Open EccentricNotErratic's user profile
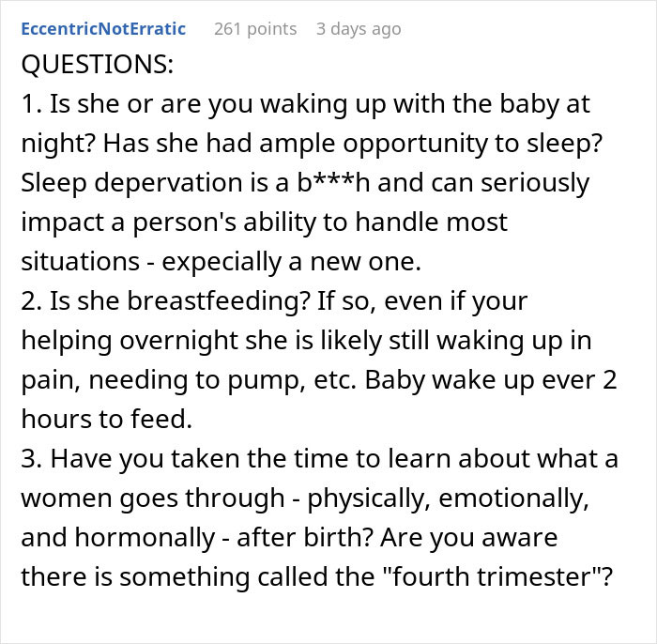 coord(103,29)
